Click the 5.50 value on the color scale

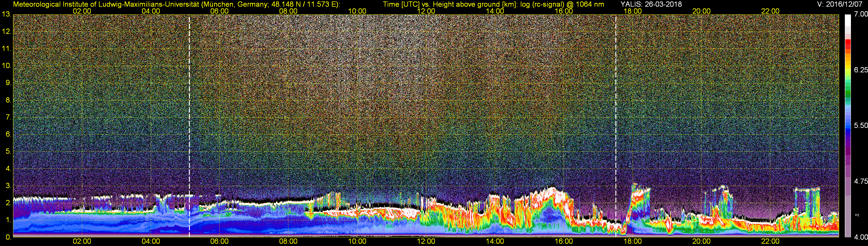pos(861,125)
